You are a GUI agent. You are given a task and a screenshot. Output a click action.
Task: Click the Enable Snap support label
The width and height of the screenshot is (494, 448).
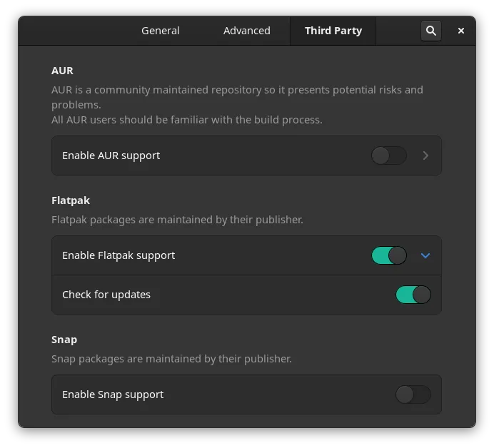(113, 394)
